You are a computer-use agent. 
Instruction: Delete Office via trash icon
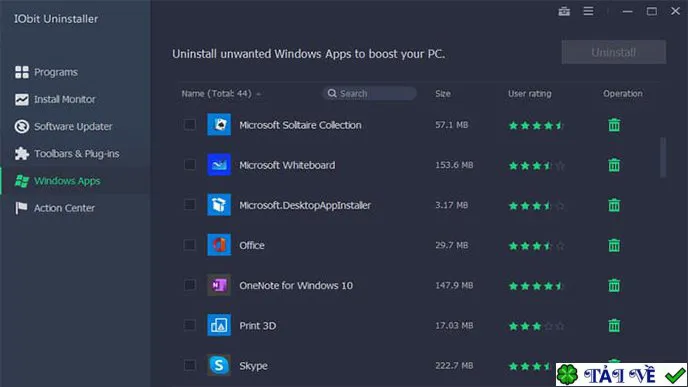[614, 245]
